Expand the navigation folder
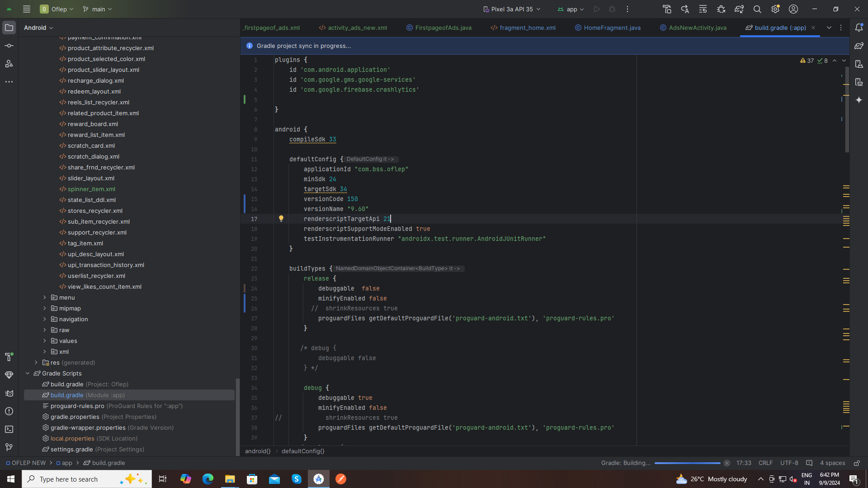This screenshot has height=488, width=868. 45,319
